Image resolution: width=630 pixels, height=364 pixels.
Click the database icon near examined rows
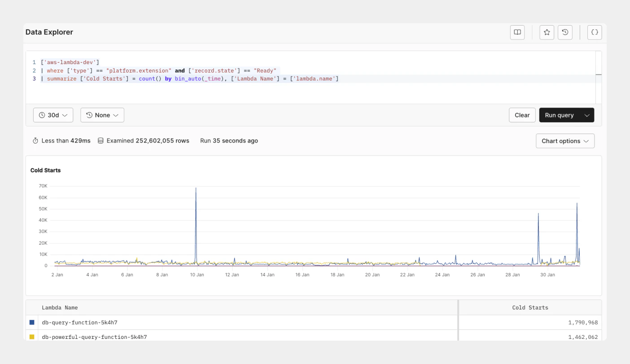click(x=101, y=140)
